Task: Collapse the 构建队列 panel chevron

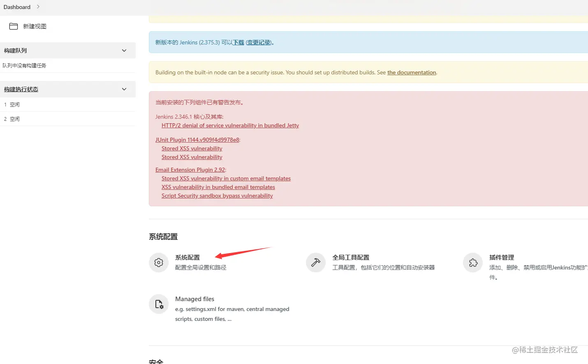Action: 124,51
